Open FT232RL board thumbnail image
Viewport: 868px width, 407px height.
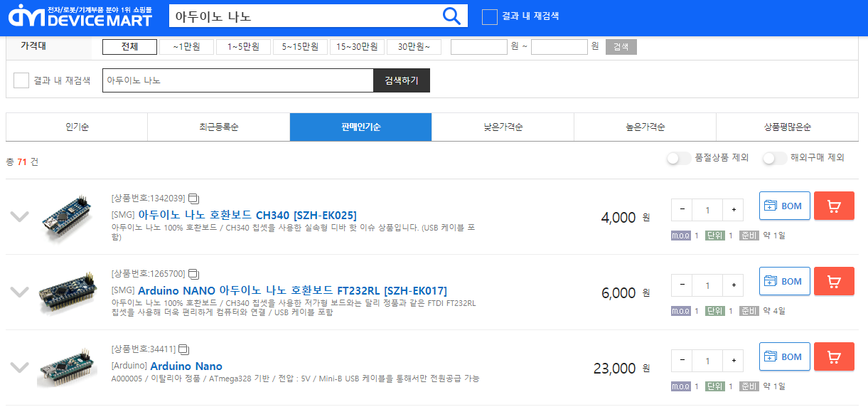pos(66,292)
